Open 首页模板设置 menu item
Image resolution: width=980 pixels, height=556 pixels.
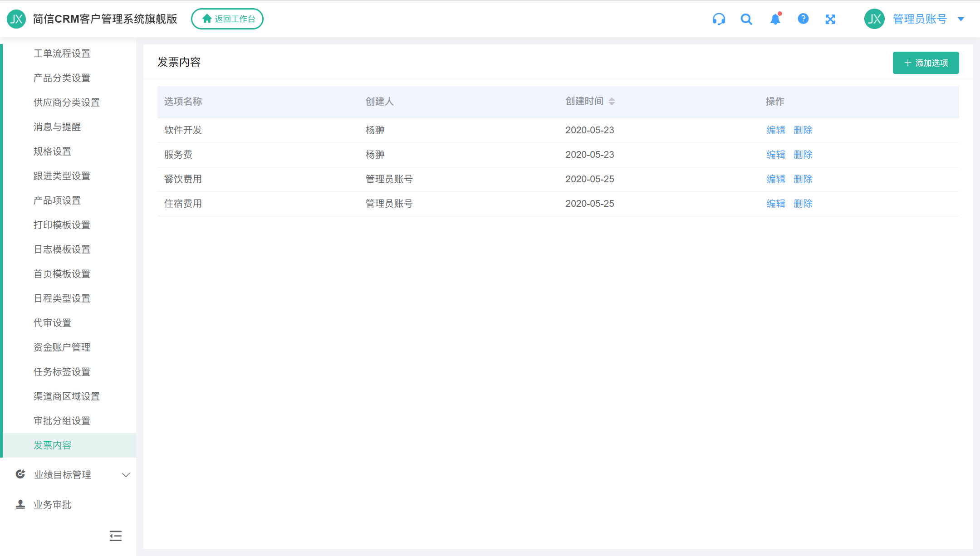pos(69,274)
